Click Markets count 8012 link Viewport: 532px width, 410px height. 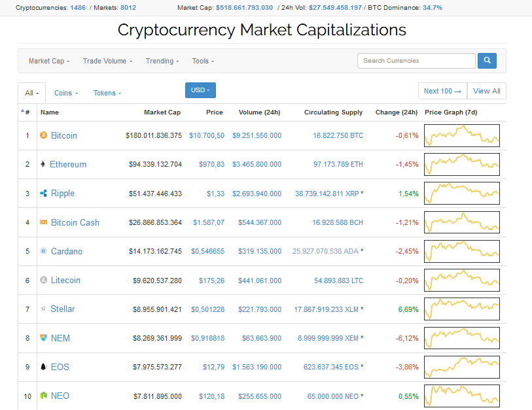point(128,7)
